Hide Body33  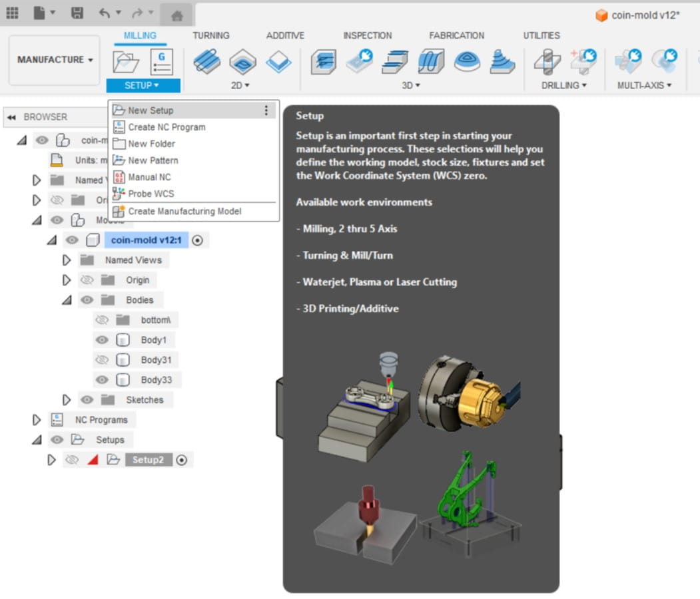pos(102,380)
